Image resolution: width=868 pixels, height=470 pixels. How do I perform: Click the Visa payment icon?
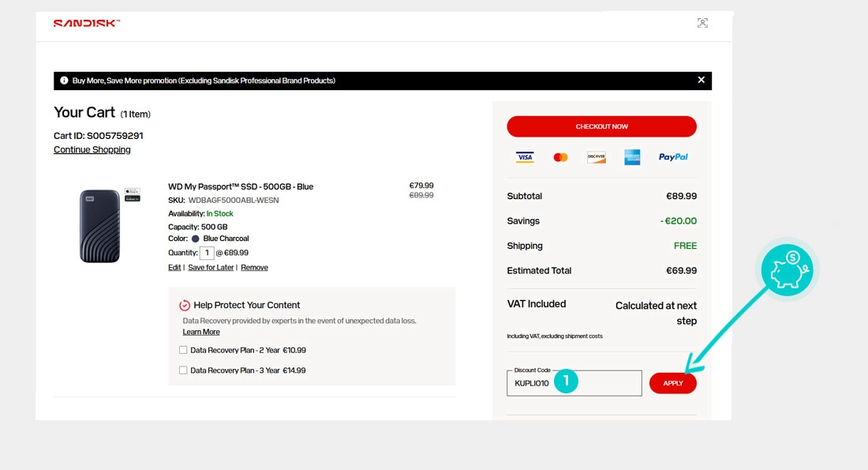tap(525, 157)
